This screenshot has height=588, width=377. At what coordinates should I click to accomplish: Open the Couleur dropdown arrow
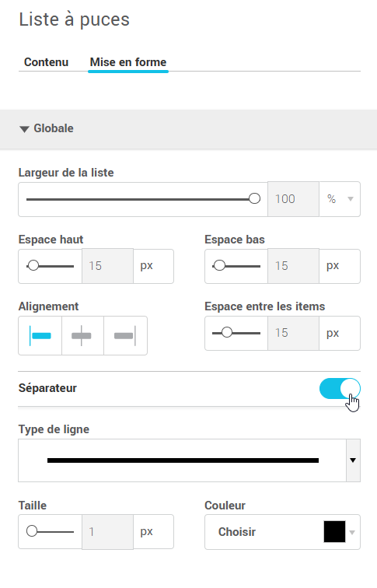[352, 532]
